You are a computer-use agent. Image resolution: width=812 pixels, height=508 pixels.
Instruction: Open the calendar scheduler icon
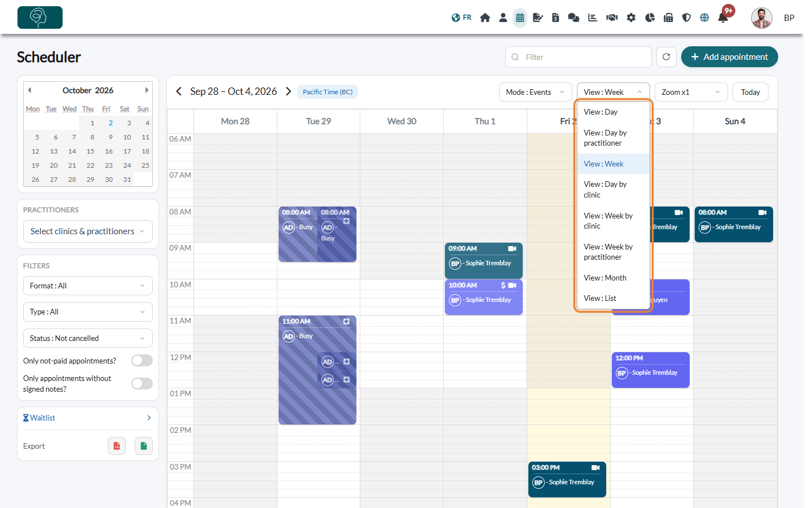point(520,17)
